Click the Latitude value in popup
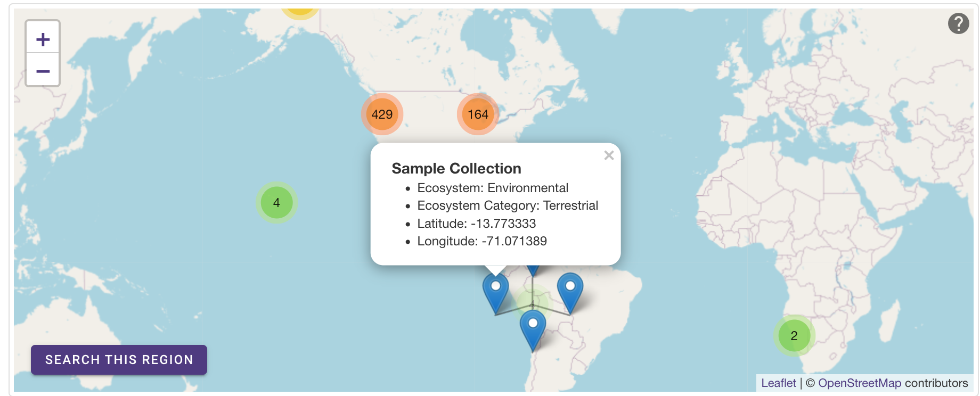Screen dimensions: 980x396 (x=503, y=224)
